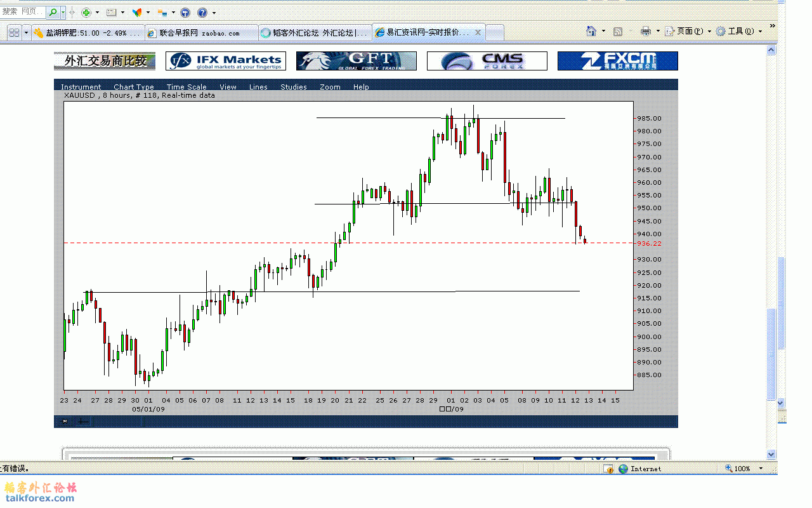This screenshot has height=508, width=812.
Task: Click the pointer tool icon below chart
Action: (65, 421)
